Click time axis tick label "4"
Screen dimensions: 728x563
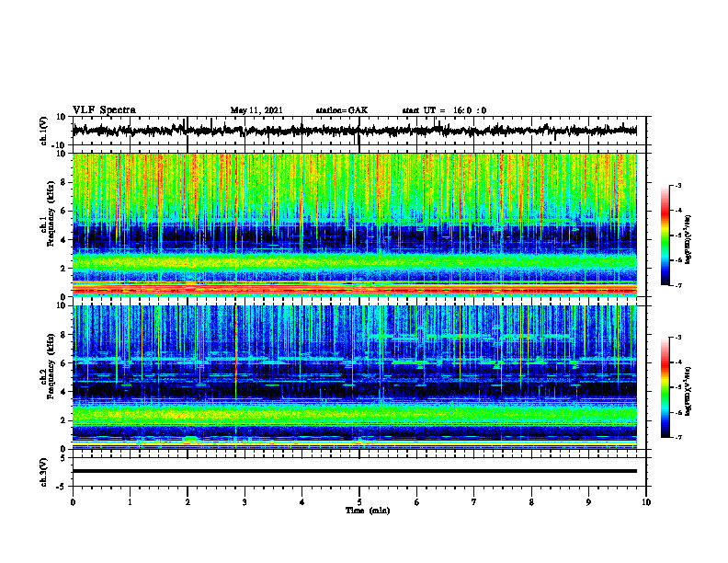(302, 502)
